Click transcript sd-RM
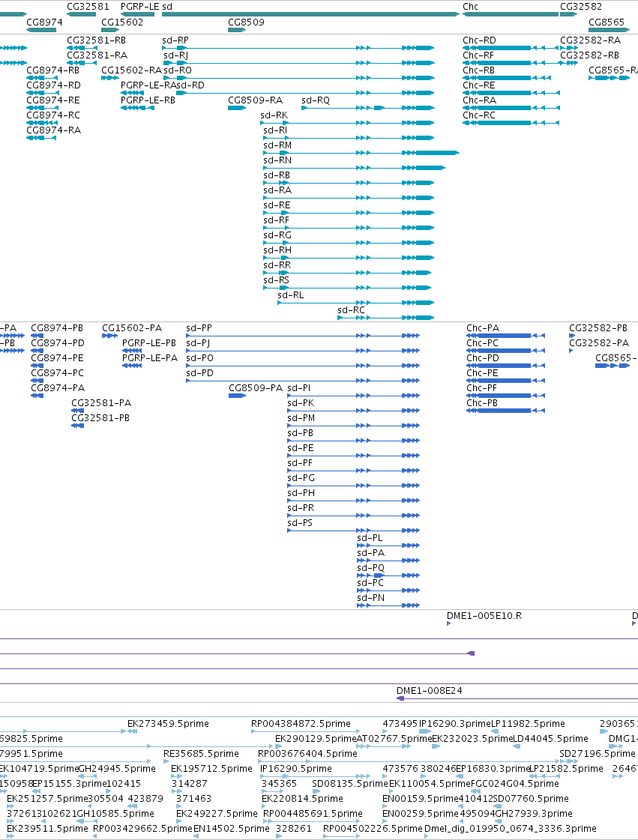Image resolution: width=638 pixels, height=840 pixels. coord(361,153)
